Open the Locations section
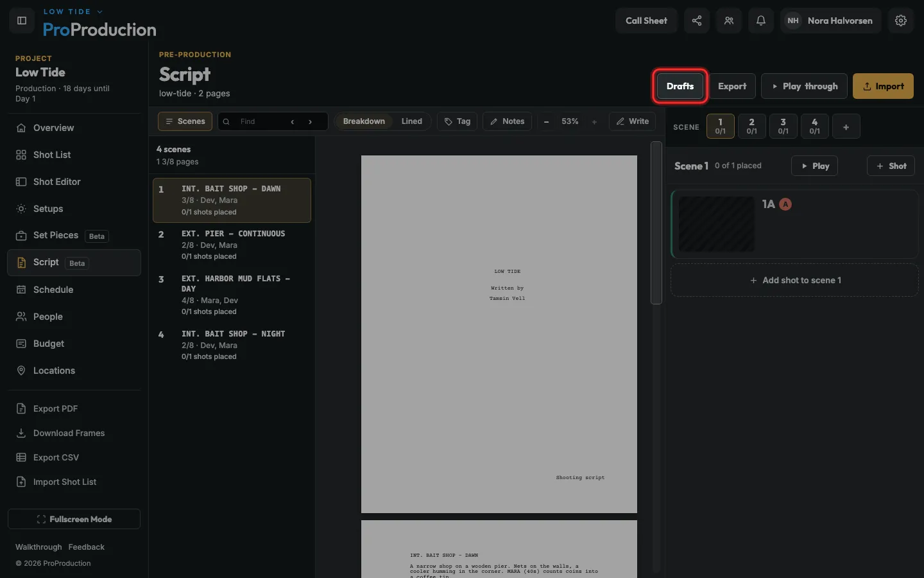This screenshot has height=578, width=924. click(74, 371)
